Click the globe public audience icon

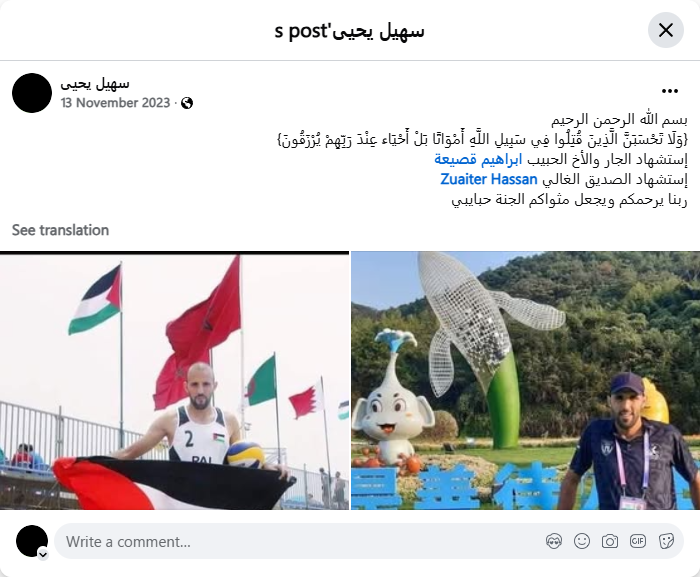(x=187, y=103)
